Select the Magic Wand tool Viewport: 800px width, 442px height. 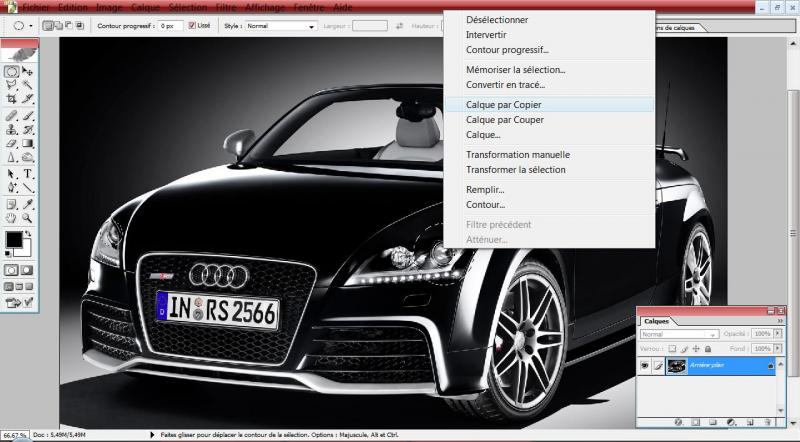[x=28, y=85]
